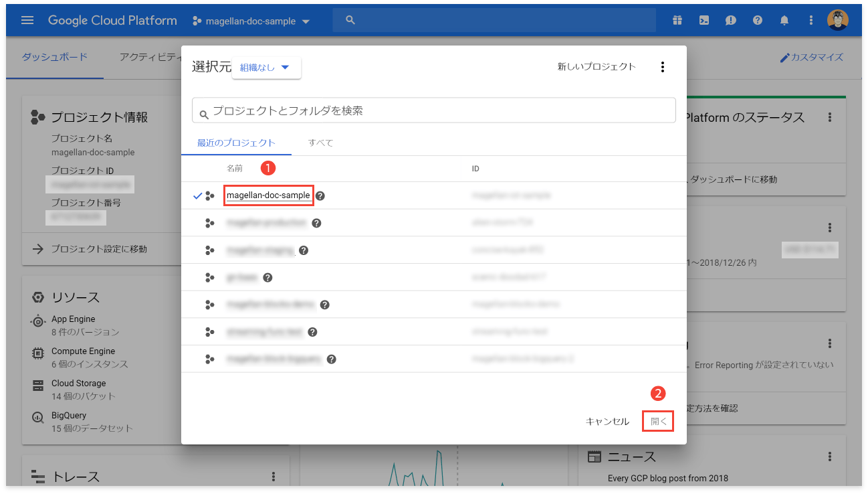Click the project icon in the magellan-doc-sample row
The height and width of the screenshot is (494, 868).
coord(210,196)
